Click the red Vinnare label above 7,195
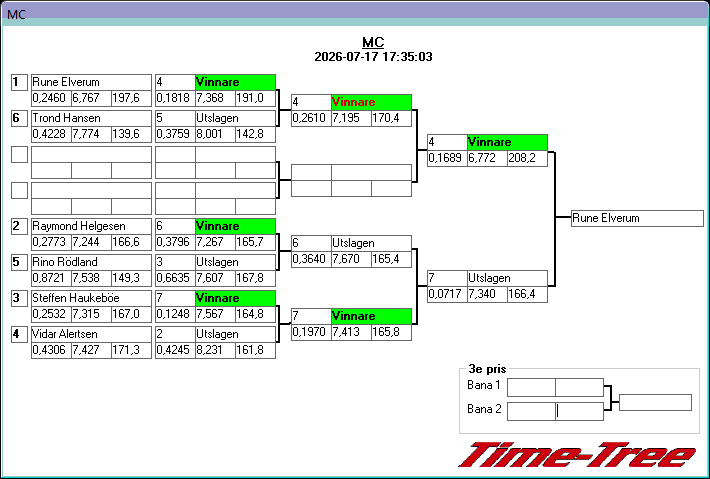Viewport: 710px width, 479px height. point(371,102)
